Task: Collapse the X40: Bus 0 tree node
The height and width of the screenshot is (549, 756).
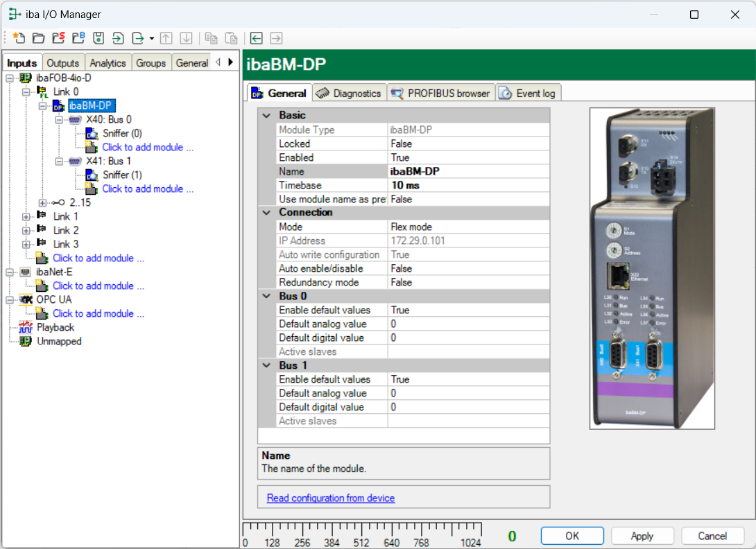Action: (x=60, y=119)
